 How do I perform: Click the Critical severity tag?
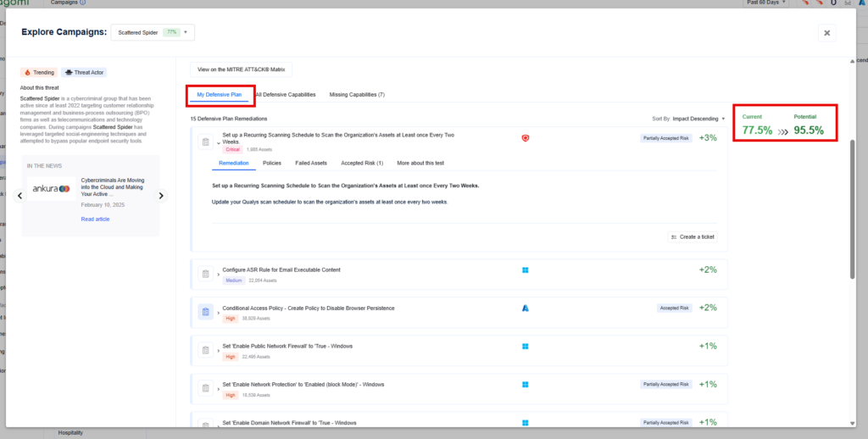point(232,149)
